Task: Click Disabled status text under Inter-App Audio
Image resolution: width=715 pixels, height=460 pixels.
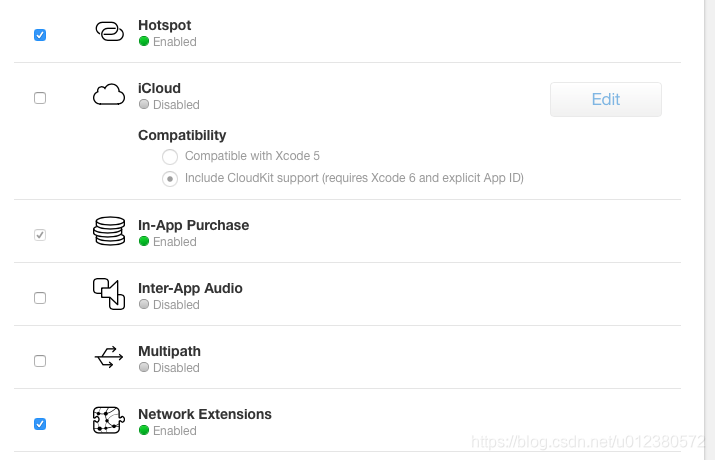Action: point(176,305)
